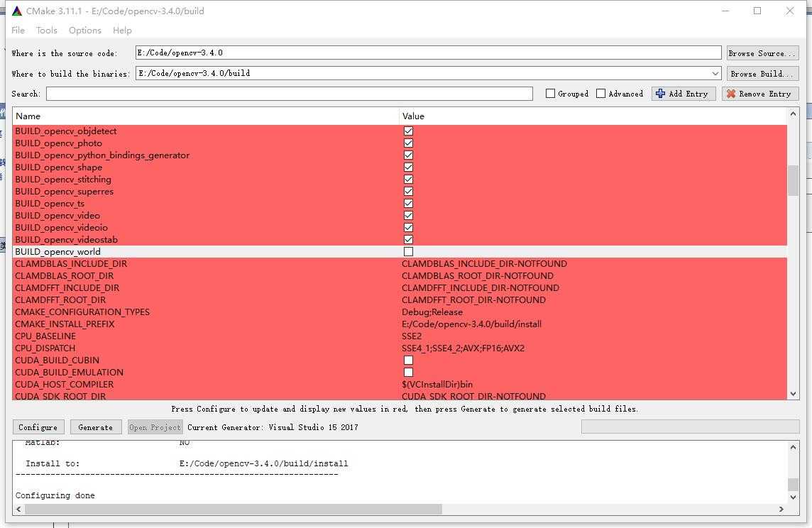
Task: Uncheck BUILD_opencv_videoio checkbox
Action: click(x=409, y=228)
